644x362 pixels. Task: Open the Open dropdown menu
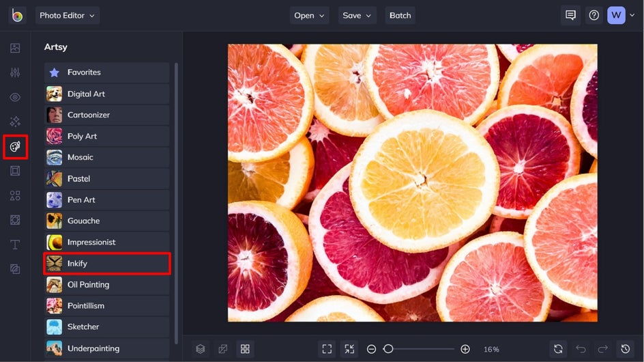(x=309, y=16)
